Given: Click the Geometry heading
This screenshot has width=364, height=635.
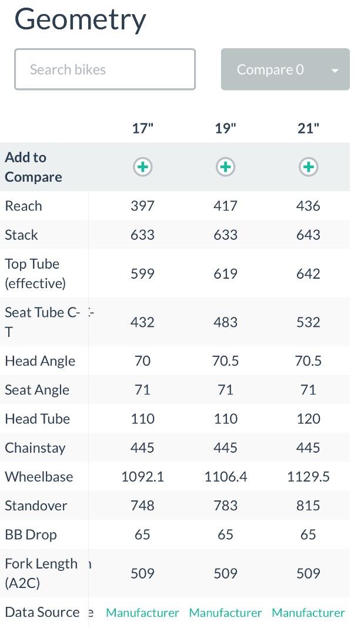Looking at the screenshot, I should click(x=80, y=20).
